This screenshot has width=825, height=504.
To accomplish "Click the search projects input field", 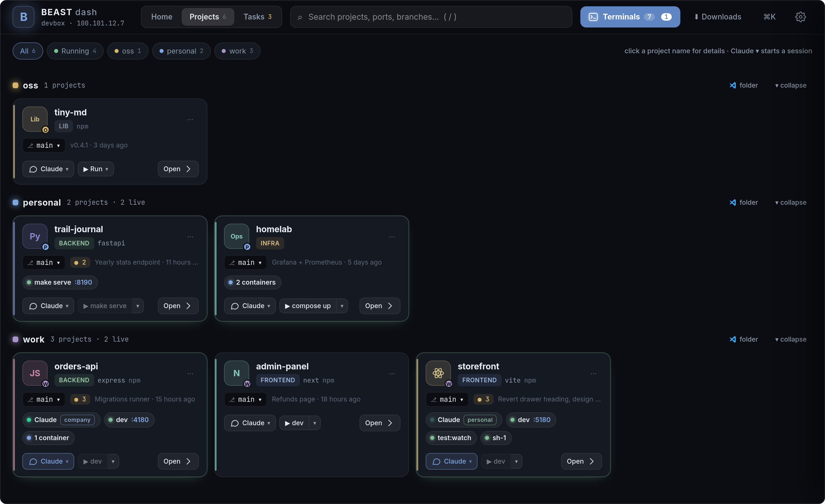I will 431,17.
